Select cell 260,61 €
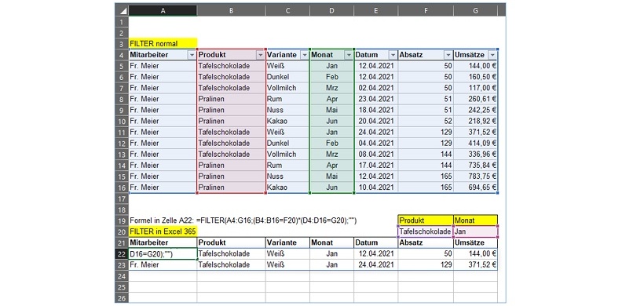This screenshot has width=644, height=306. [476, 99]
